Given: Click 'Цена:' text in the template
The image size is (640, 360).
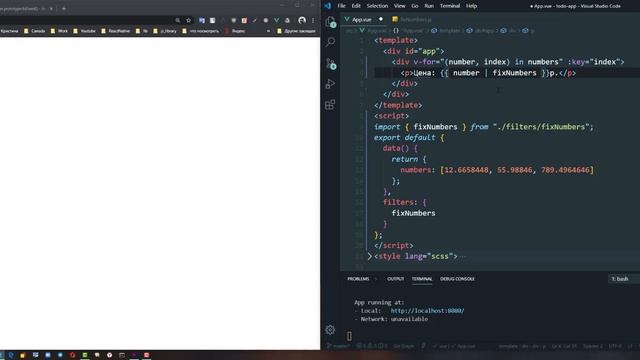Looking at the screenshot, I should point(424,73).
